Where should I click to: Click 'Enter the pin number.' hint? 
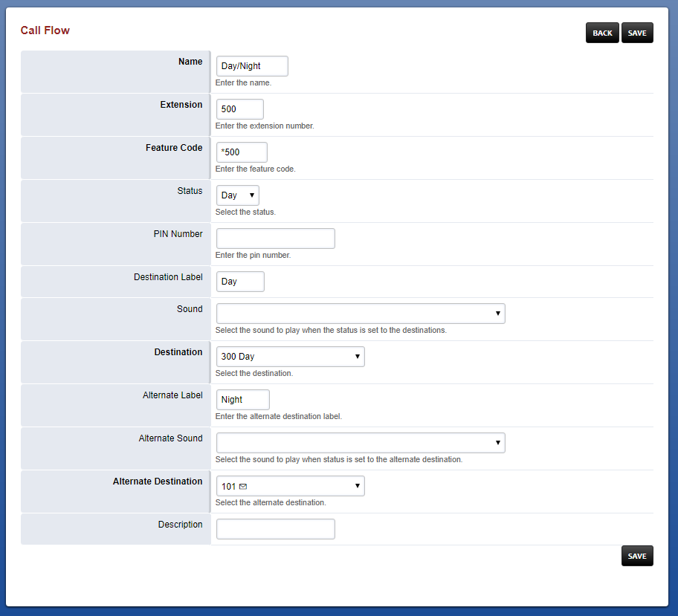click(253, 255)
